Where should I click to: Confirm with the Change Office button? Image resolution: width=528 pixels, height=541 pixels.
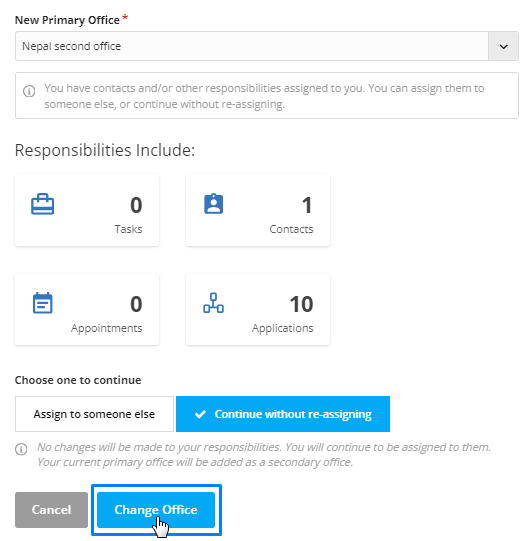[x=156, y=510]
